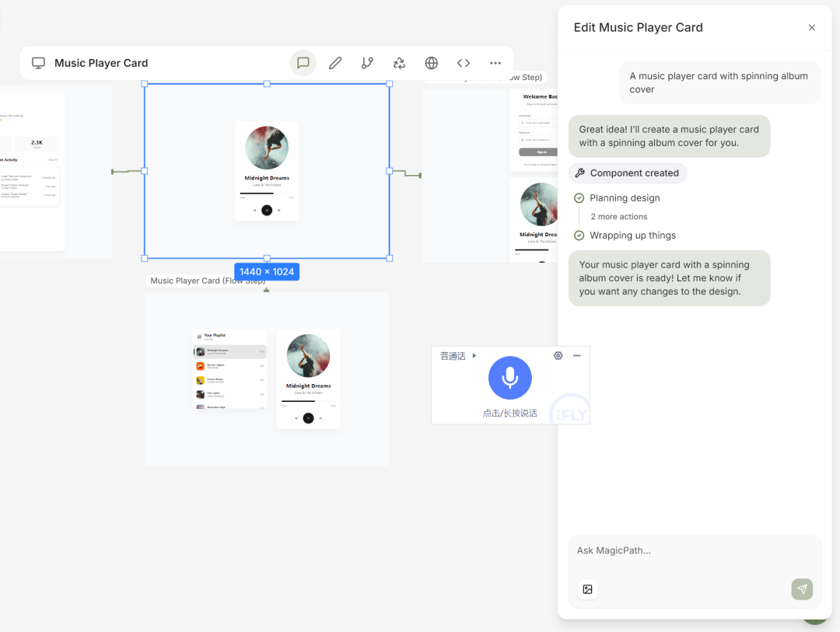The height and width of the screenshot is (632, 840).
Task: Close the Edit Music Player Card panel
Action: point(811,28)
